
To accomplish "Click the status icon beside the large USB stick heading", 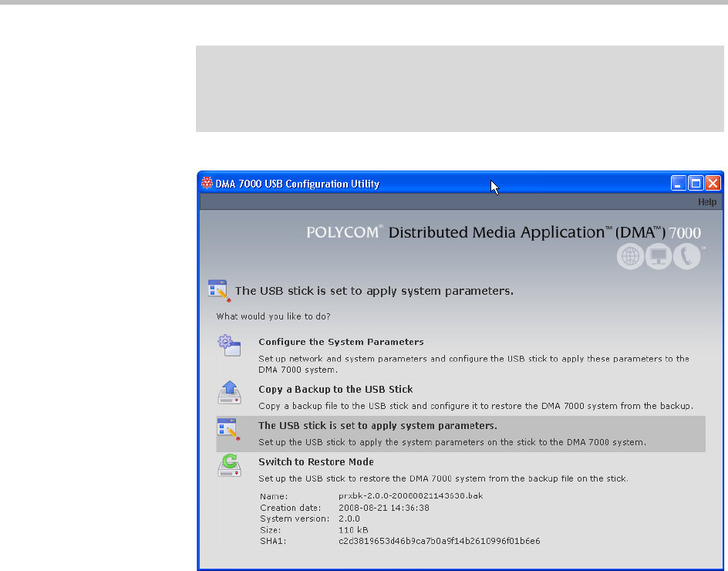I will tap(219, 291).
